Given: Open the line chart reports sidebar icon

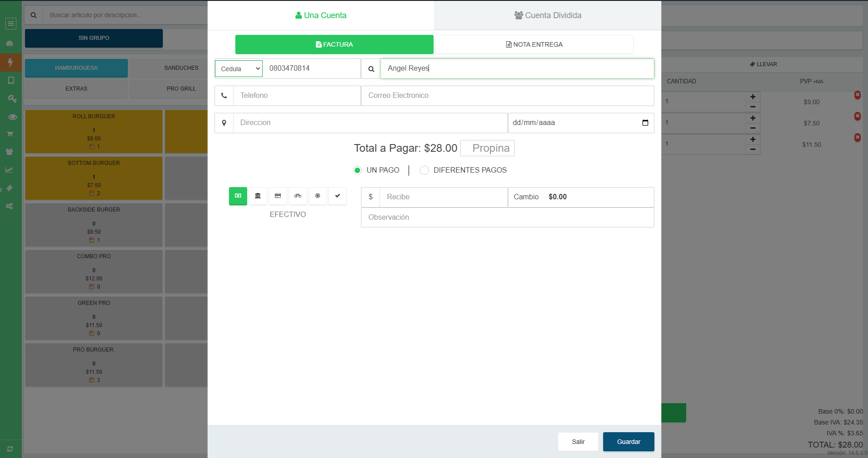Looking at the screenshot, I should point(9,170).
